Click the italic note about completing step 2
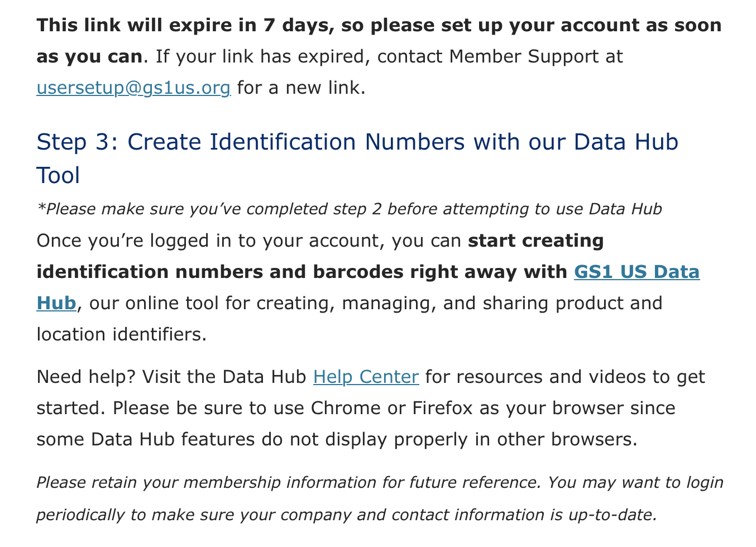The width and height of the screenshot is (756, 547). click(348, 209)
